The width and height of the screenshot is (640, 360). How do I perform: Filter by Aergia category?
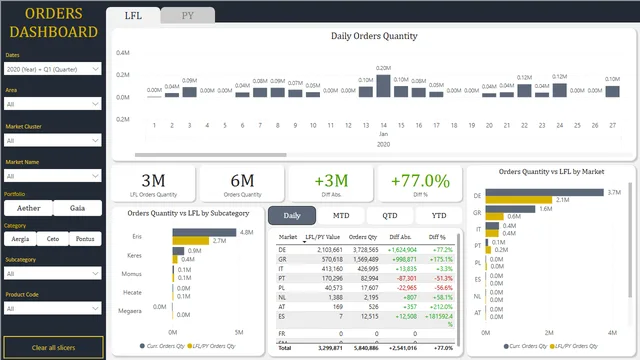[20, 239]
